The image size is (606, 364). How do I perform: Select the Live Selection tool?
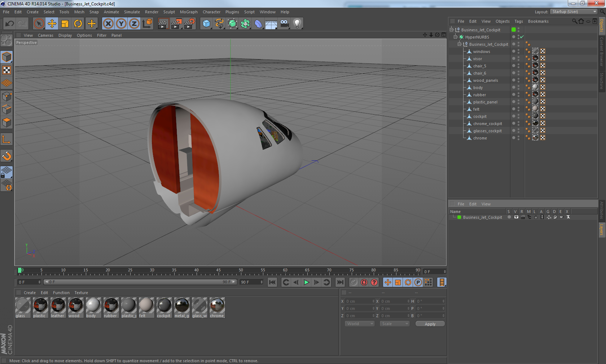pos(39,24)
